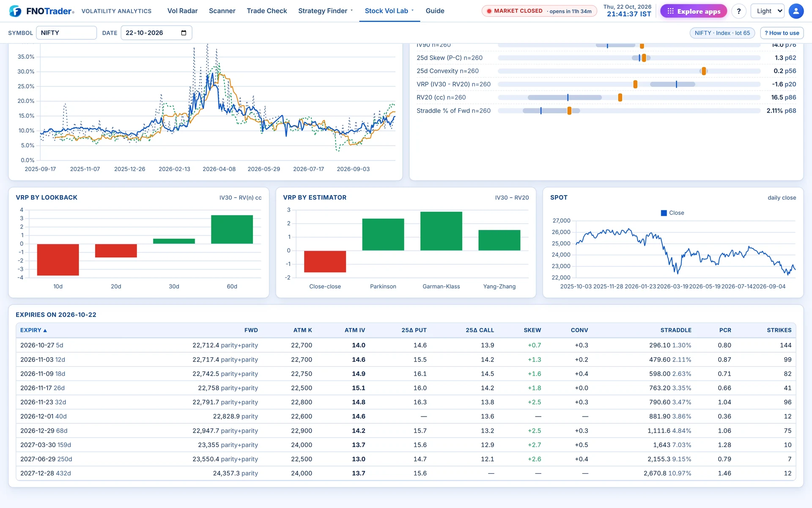Expand the Strategy Finder menu

[325, 11]
